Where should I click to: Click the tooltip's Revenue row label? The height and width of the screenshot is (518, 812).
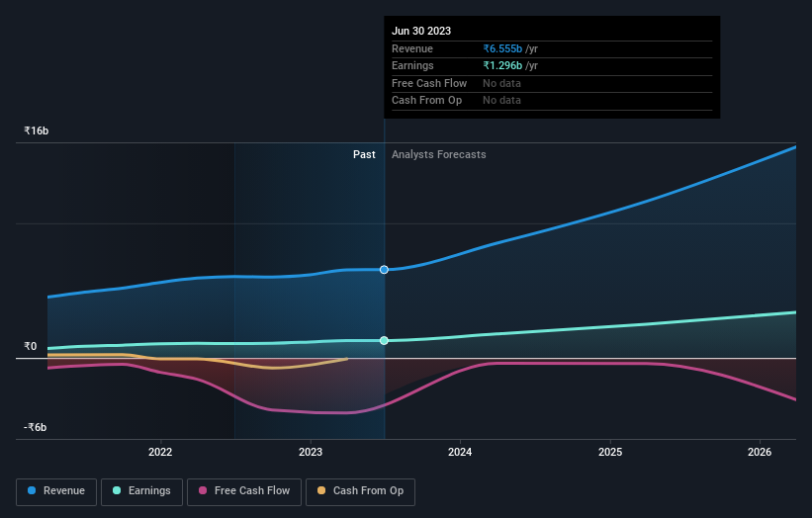click(x=412, y=48)
